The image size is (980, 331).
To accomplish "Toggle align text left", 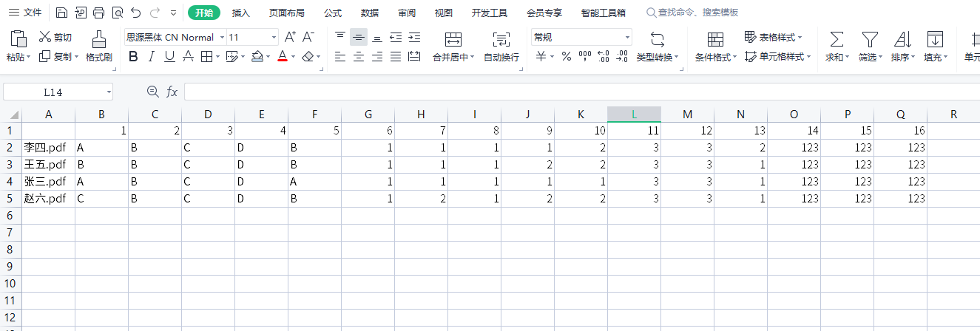I will click(x=340, y=56).
